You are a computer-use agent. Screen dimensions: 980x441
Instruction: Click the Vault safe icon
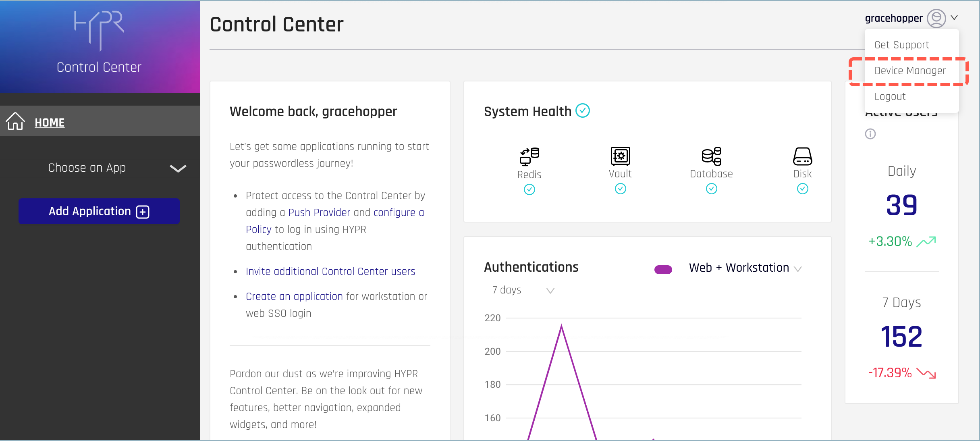pyautogui.click(x=620, y=156)
